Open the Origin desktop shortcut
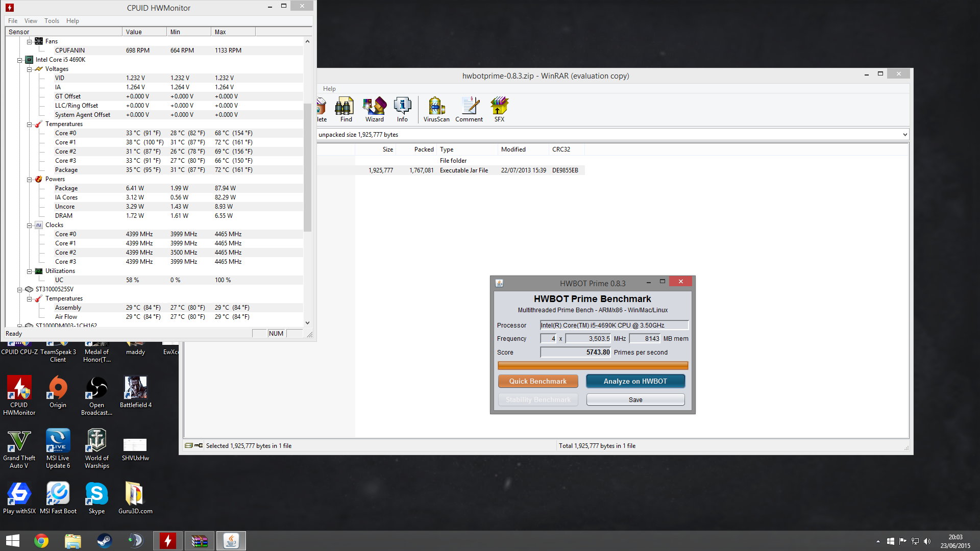The image size is (980, 551). tap(58, 392)
